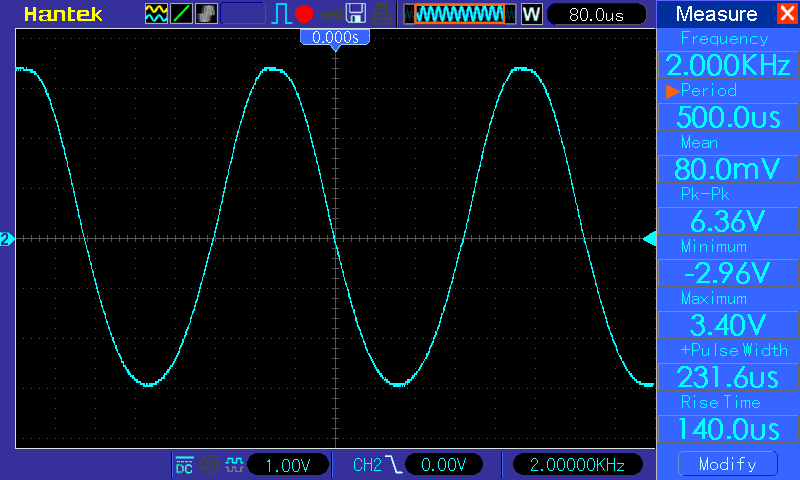This screenshot has width=800, height=480.
Task: Select the green diagonal line math icon
Action: [181, 14]
